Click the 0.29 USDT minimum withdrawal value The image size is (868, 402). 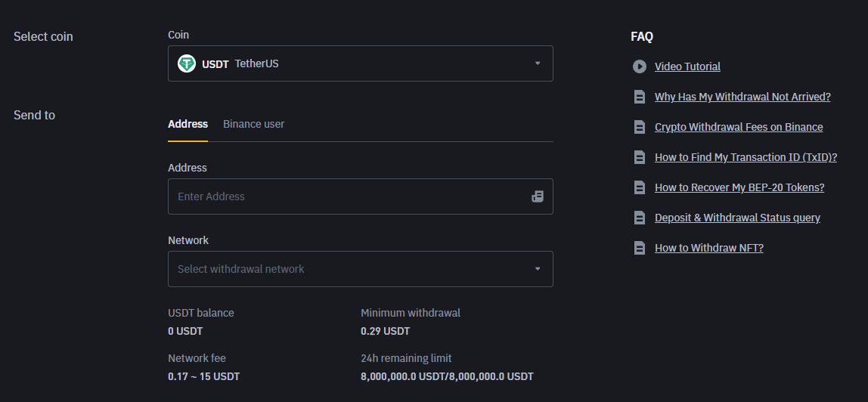tap(386, 331)
